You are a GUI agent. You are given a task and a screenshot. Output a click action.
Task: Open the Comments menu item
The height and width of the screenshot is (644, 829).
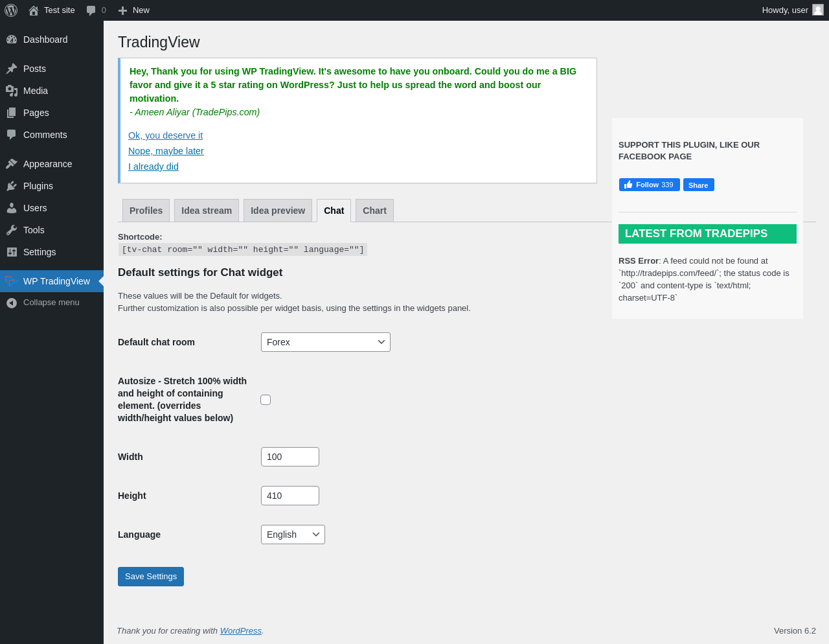pos(52,135)
